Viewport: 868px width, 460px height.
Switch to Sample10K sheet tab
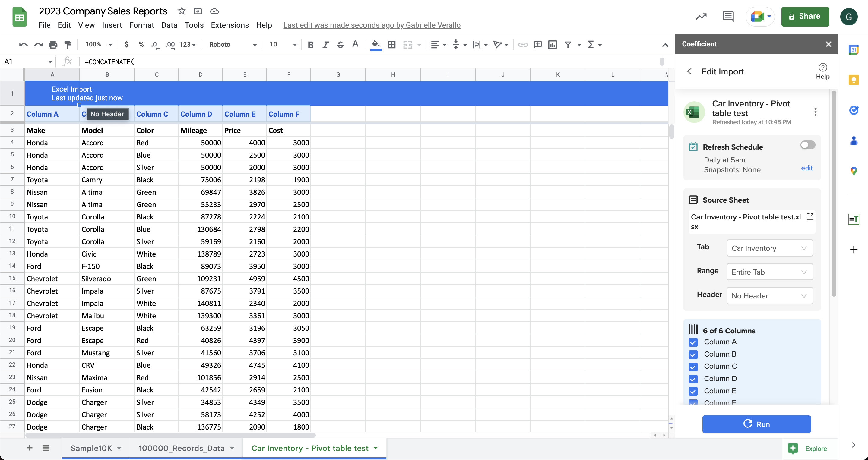tap(96, 448)
